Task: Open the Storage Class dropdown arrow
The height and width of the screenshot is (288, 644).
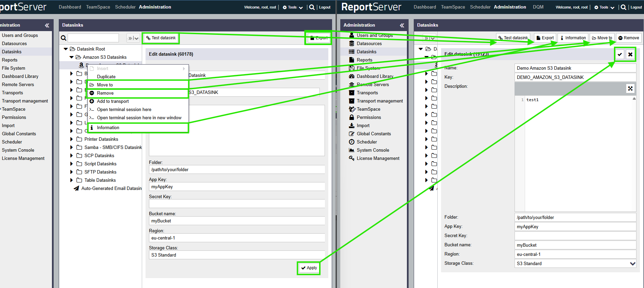Action: tap(632, 264)
